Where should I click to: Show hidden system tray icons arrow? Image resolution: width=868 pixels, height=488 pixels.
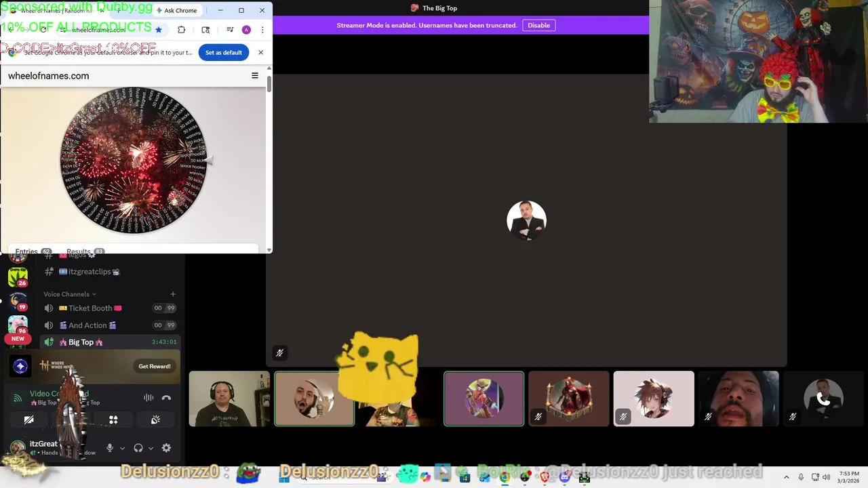click(786, 477)
